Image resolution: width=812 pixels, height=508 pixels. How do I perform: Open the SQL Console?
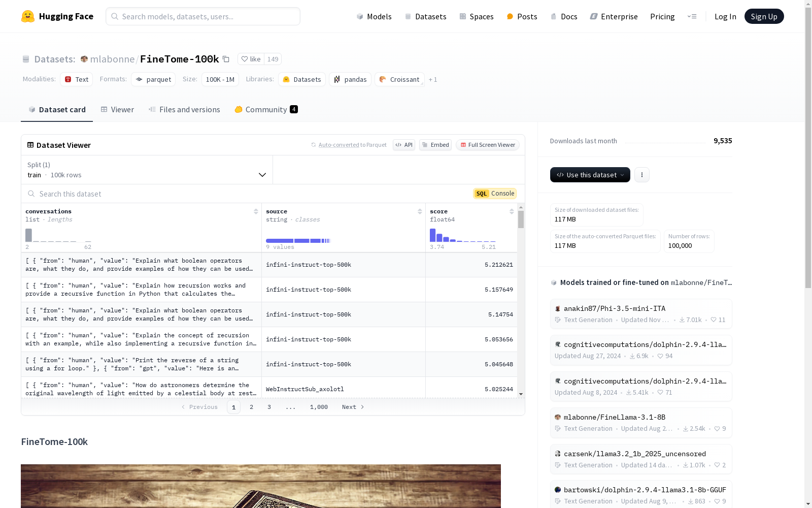(x=495, y=194)
